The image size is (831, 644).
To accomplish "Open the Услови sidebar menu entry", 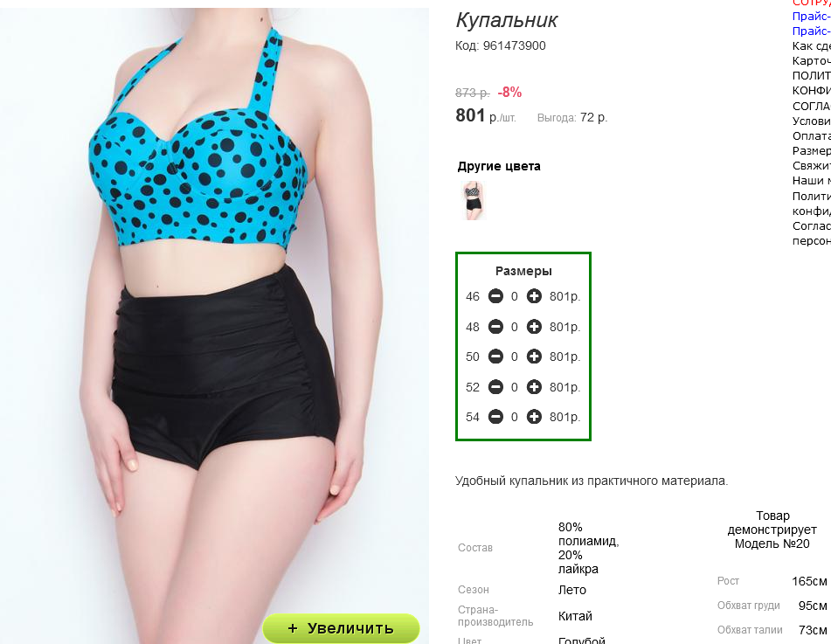I will coord(812,121).
